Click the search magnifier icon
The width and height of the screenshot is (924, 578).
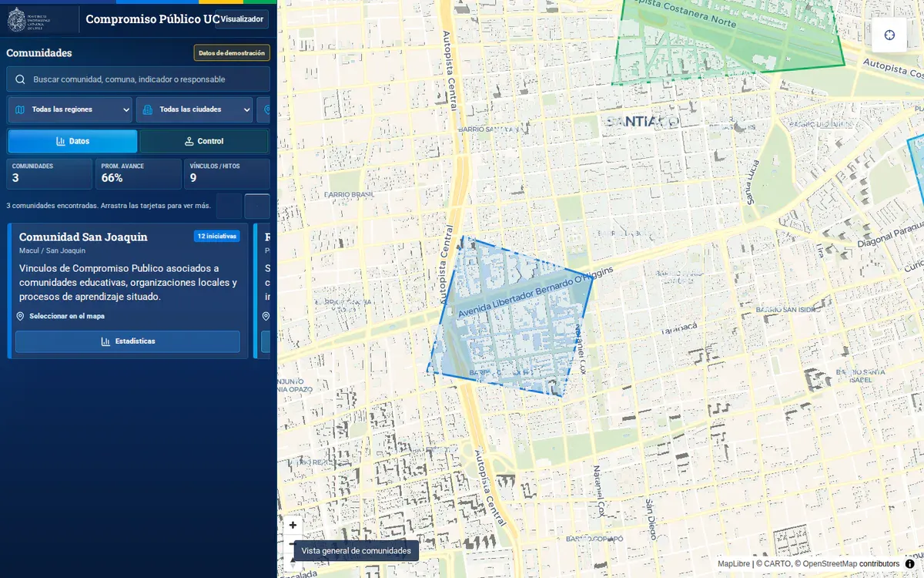click(x=20, y=79)
